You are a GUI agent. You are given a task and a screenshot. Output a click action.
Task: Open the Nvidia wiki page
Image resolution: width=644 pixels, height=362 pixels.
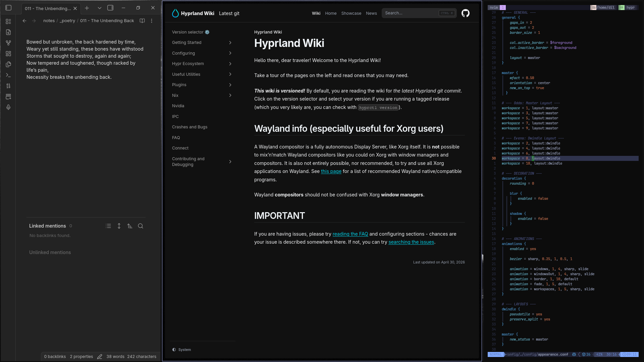[x=178, y=106]
